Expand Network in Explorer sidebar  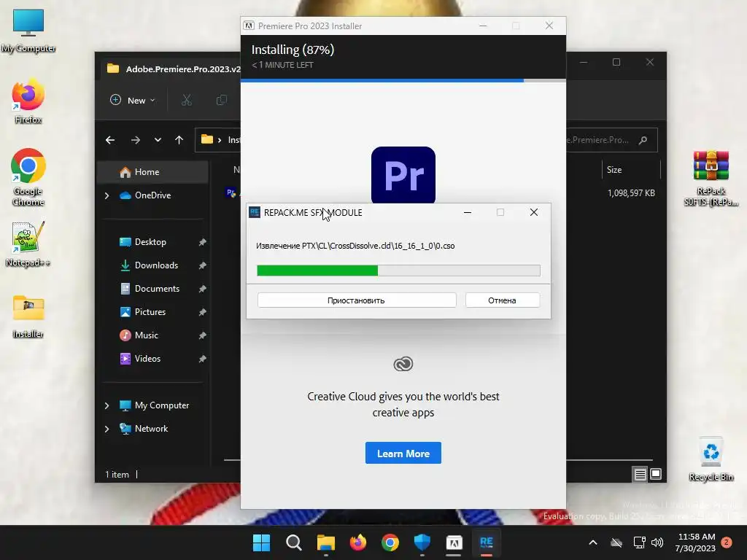point(107,429)
